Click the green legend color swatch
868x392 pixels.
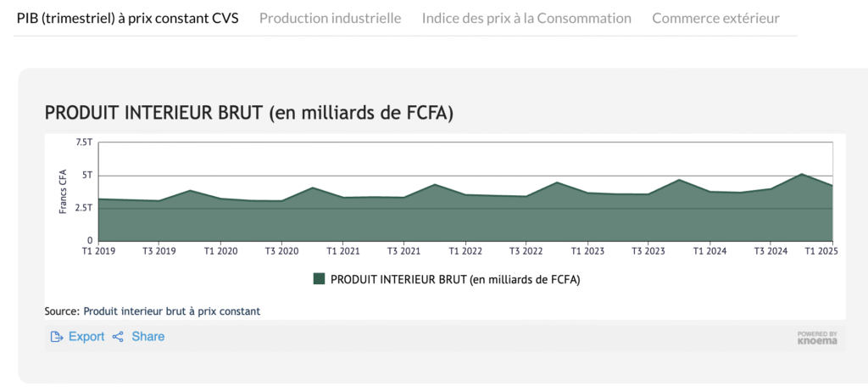coord(319,279)
